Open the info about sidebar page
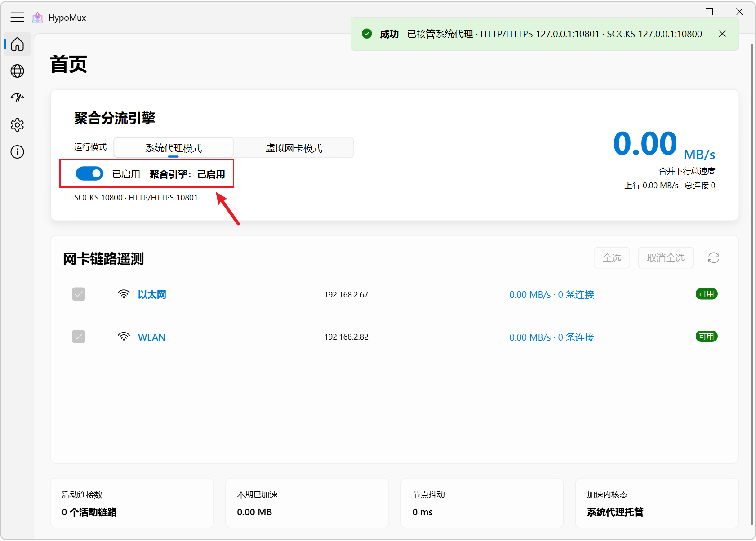The width and height of the screenshot is (756, 541). (17, 152)
